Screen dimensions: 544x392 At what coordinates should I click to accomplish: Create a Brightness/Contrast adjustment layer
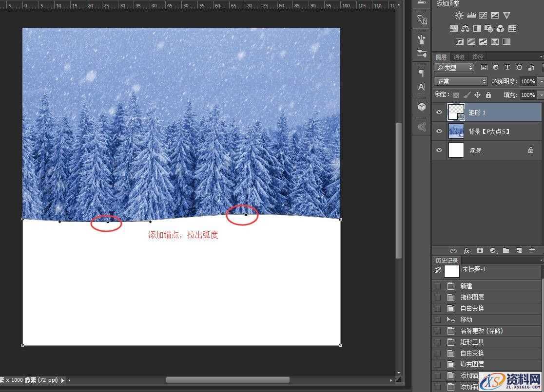459,15
